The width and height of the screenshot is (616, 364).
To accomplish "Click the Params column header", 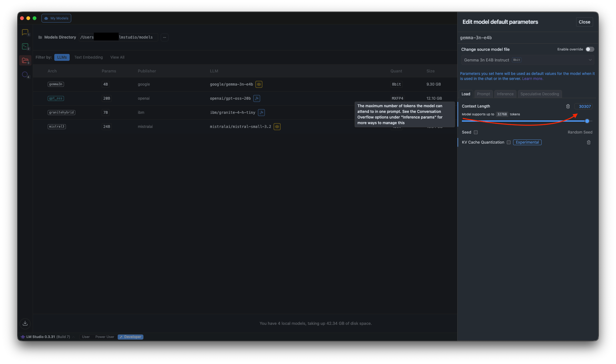I will [109, 71].
